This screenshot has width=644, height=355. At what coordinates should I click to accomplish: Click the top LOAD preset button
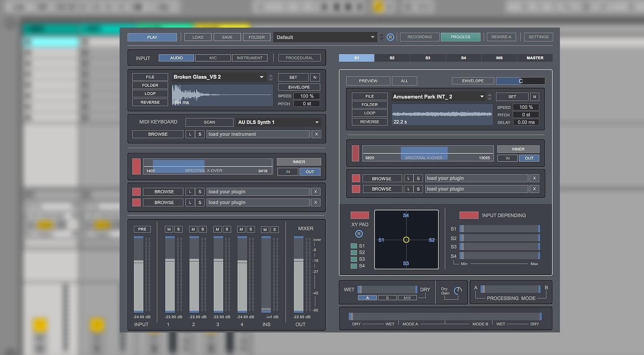[198, 37]
